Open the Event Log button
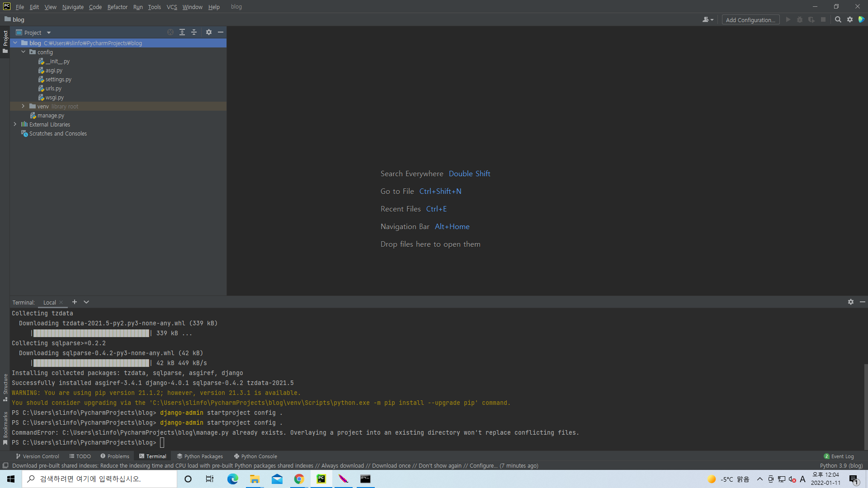 pyautogui.click(x=839, y=456)
